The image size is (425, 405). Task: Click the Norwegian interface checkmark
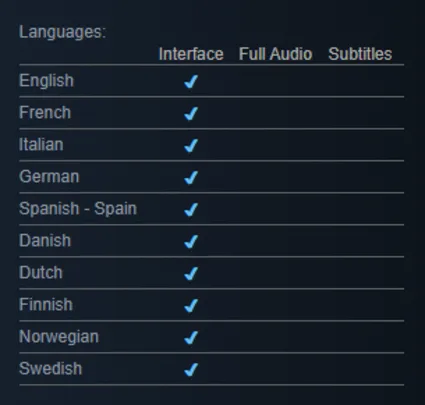pos(191,337)
